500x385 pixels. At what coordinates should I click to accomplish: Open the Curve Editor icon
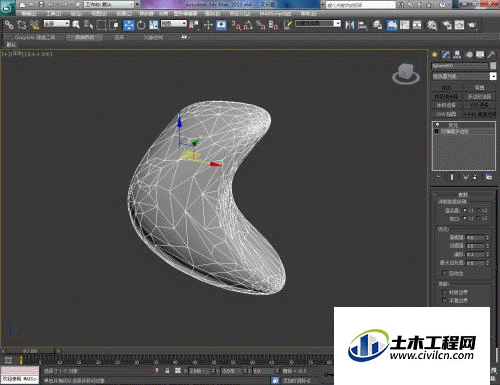(405, 25)
